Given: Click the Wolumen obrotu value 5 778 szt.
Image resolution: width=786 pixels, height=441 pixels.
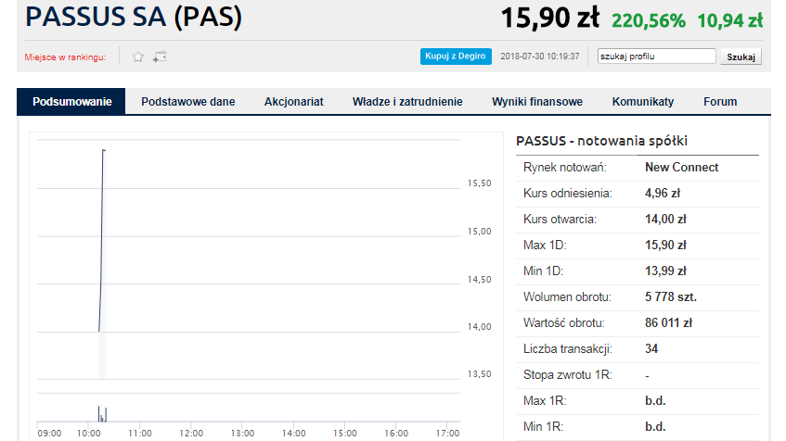Looking at the screenshot, I should pos(671,297).
